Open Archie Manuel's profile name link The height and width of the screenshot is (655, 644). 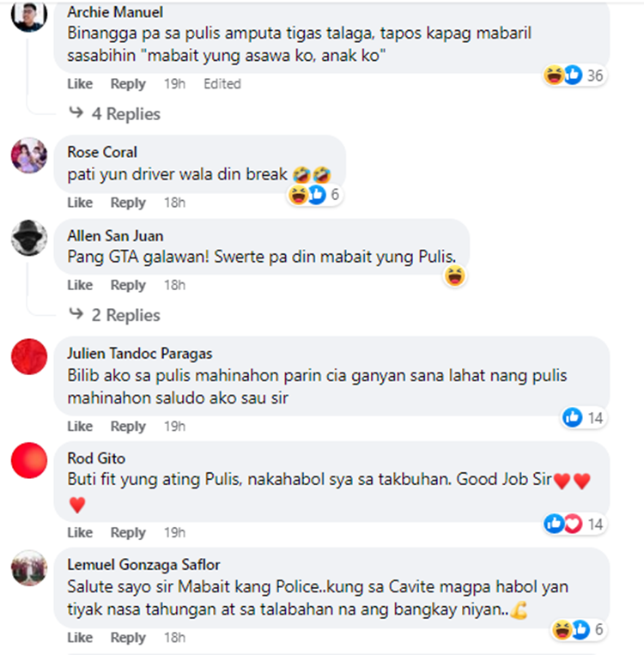pyautogui.click(x=115, y=12)
